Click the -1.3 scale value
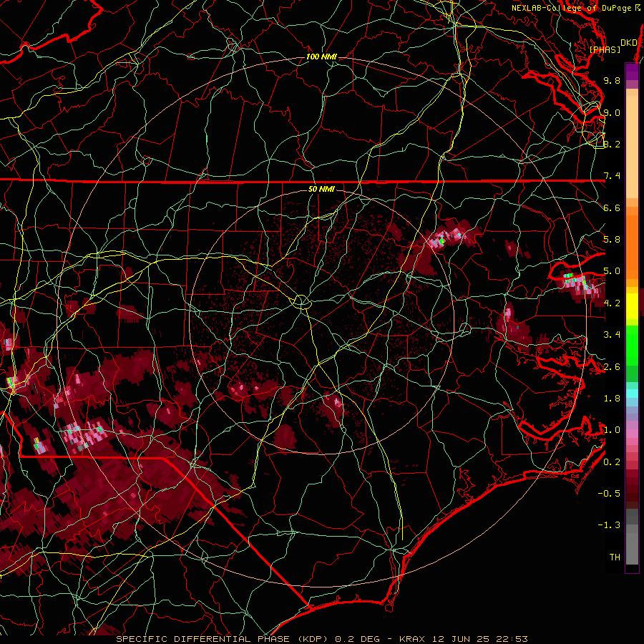Viewport: 644px width, 644px height. 609,525
